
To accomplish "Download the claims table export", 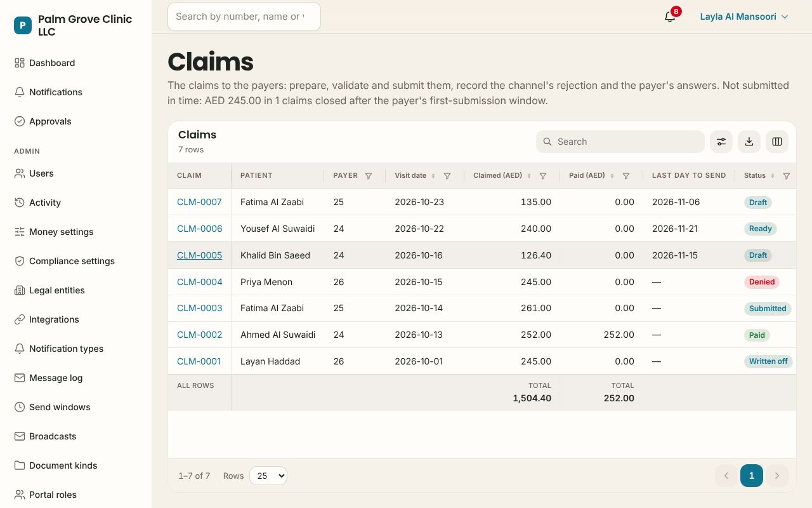I will (x=749, y=142).
